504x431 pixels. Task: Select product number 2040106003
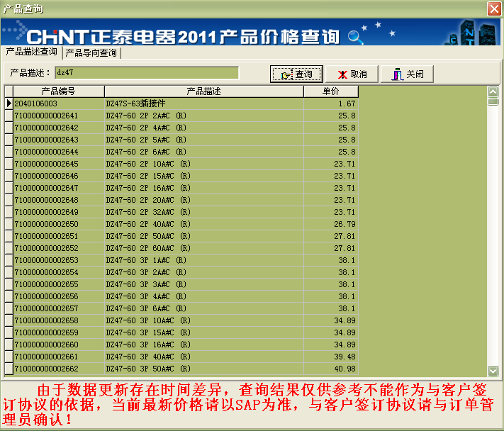59,103
